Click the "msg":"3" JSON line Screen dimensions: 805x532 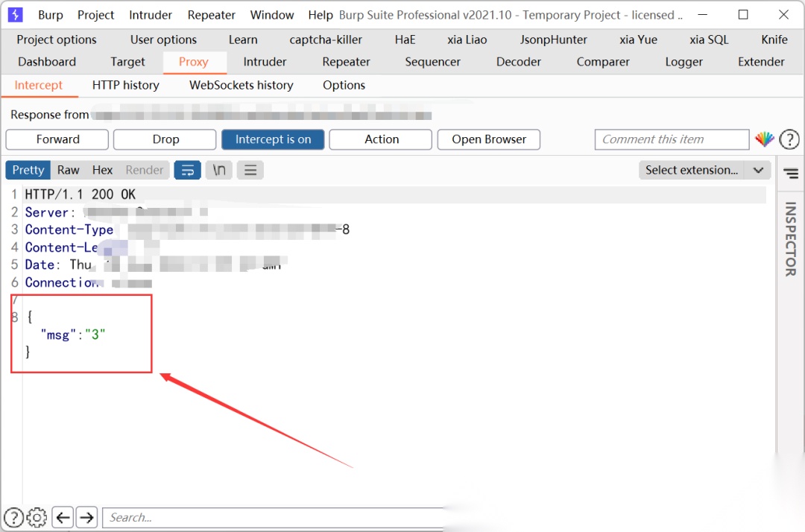pyautogui.click(x=73, y=335)
